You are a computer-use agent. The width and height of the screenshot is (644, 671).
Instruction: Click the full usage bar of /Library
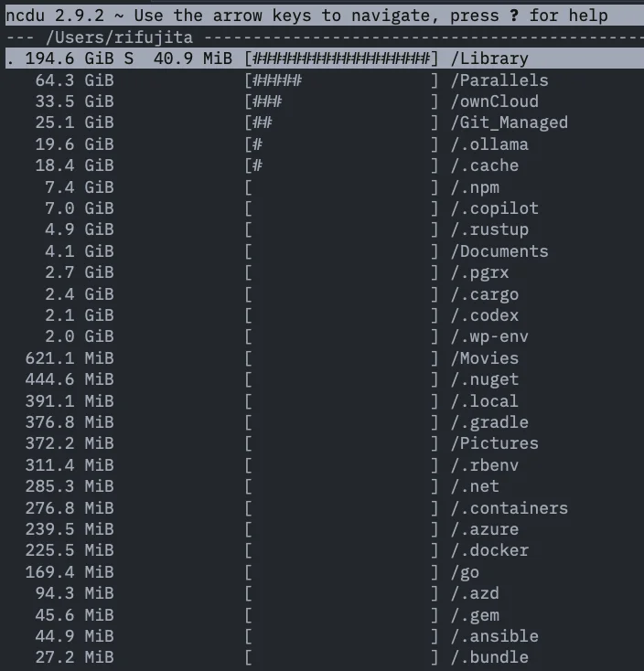(342, 59)
